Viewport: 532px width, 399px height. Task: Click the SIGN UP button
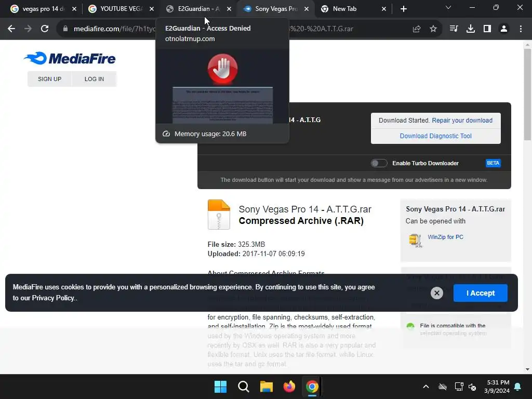click(x=49, y=79)
